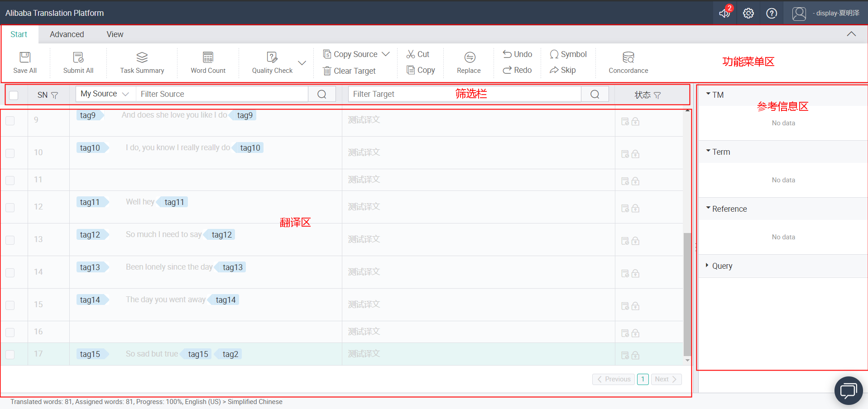Expand the Query panel section

click(x=707, y=266)
